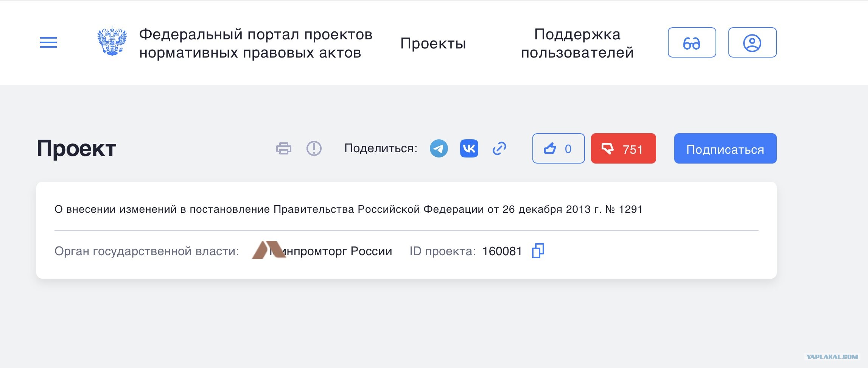Dislike the project showing 751 votes

click(x=624, y=148)
